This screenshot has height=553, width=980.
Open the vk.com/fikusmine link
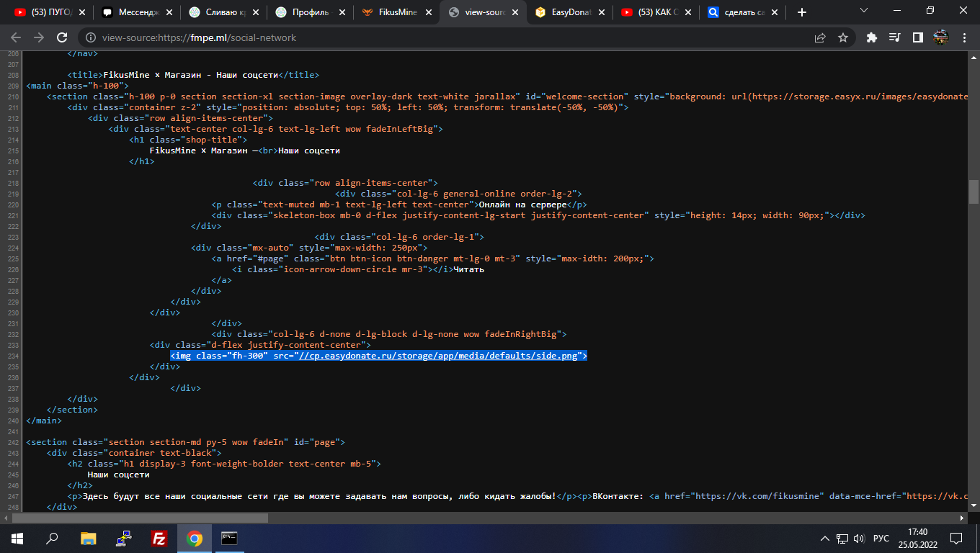[758, 496]
